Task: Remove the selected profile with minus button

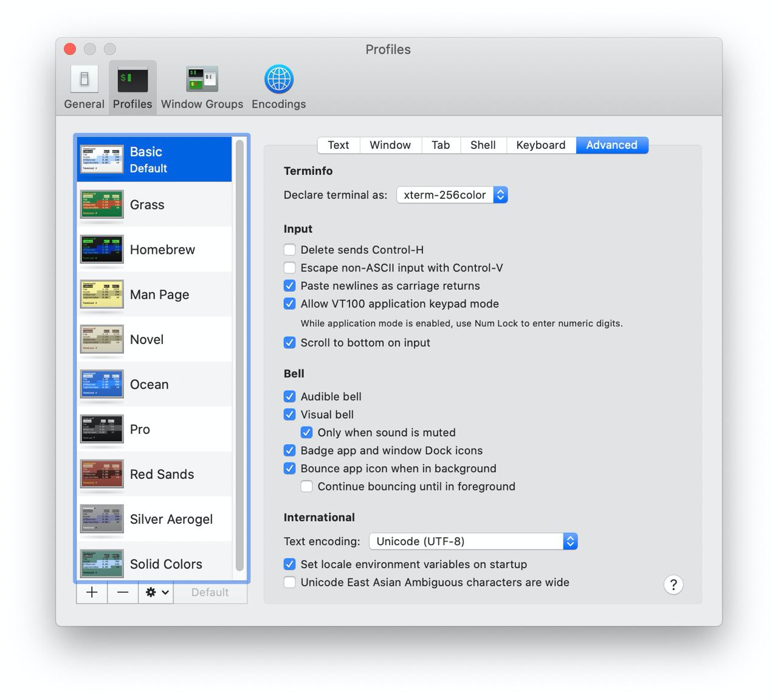Action: (123, 592)
